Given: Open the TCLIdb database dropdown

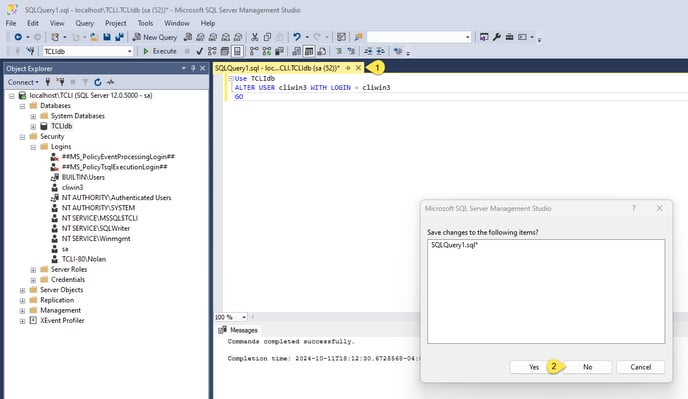Looking at the screenshot, I should coord(129,51).
